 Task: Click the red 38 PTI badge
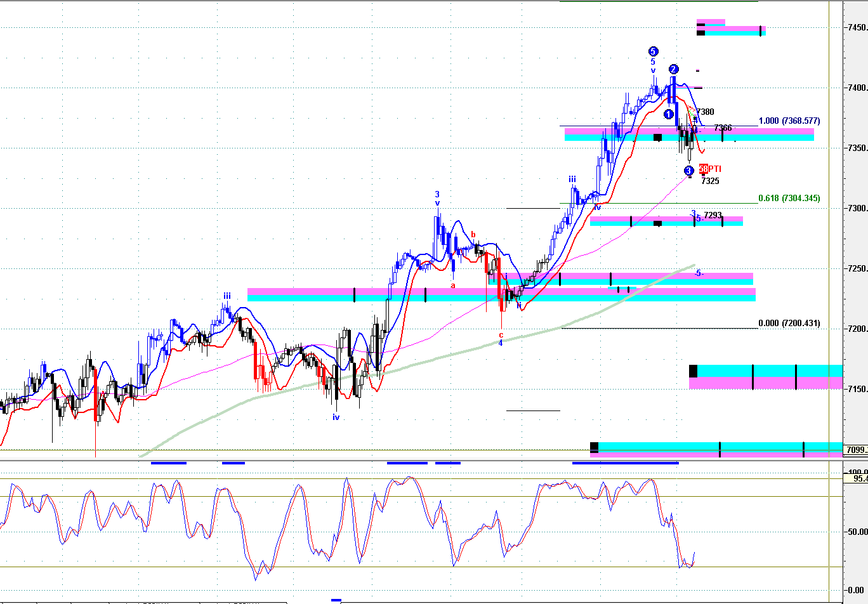703,169
